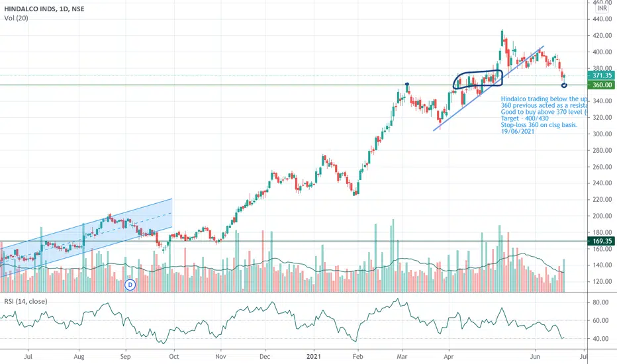Select the rounded rectangle drawing above 360
The height and width of the screenshot is (364, 617).
pyautogui.click(x=478, y=80)
